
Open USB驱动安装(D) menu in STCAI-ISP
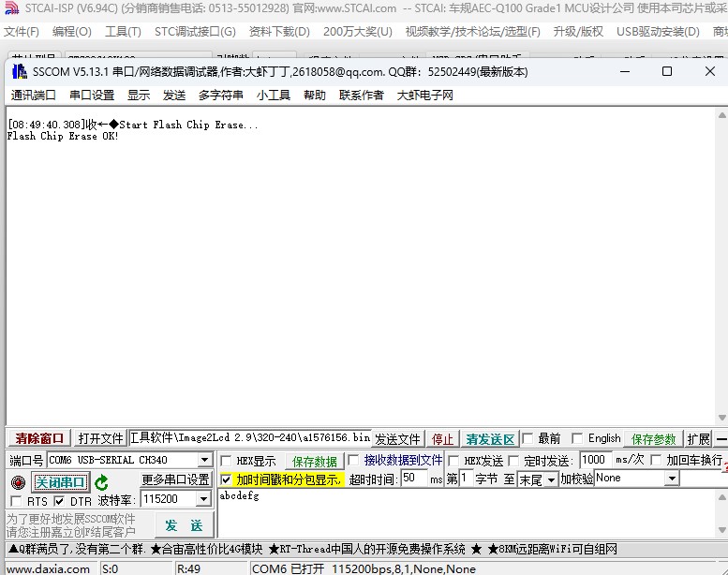point(658,32)
